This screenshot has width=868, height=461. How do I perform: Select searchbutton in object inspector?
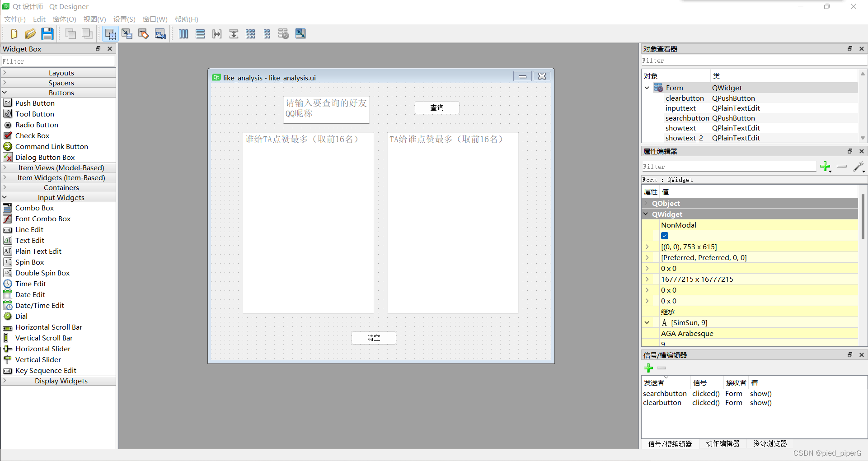click(687, 118)
